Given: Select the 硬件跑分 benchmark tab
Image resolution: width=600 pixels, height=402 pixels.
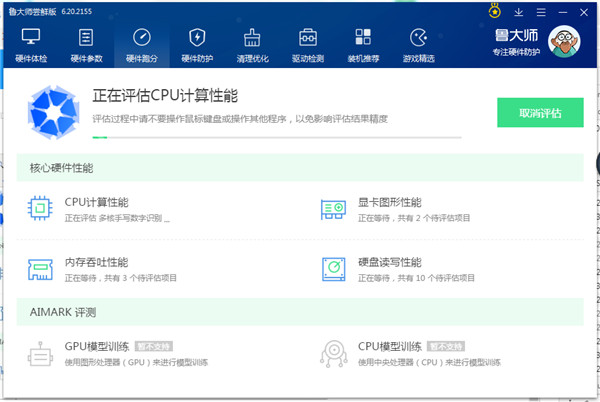Looking at the screenshot, I should coord(142,45).
